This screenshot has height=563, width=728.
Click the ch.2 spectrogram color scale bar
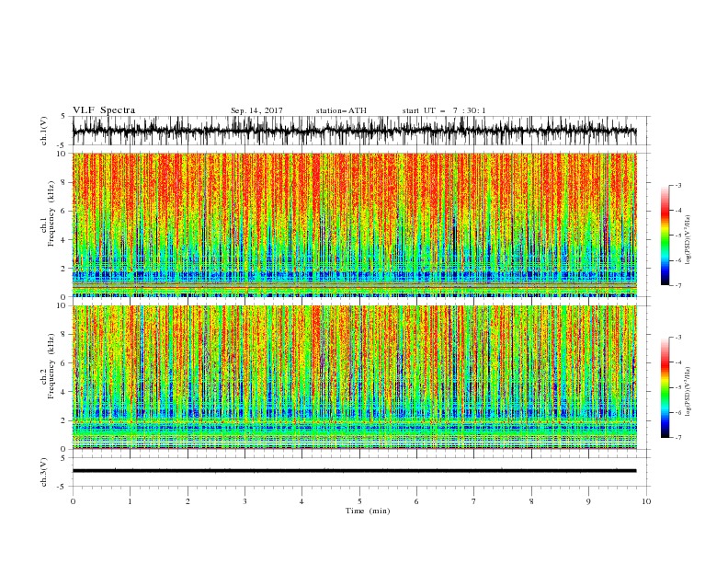click(x=665, y=387)
